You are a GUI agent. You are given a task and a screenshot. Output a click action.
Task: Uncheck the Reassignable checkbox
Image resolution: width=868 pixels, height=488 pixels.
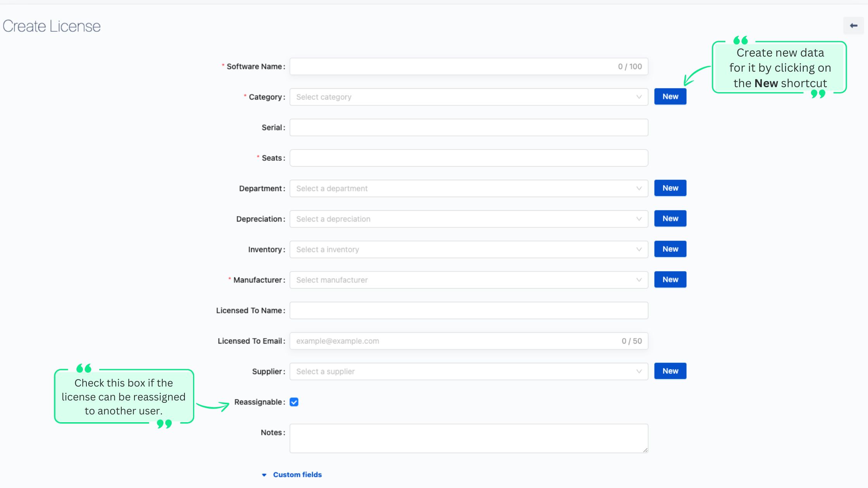click(294, 402)
